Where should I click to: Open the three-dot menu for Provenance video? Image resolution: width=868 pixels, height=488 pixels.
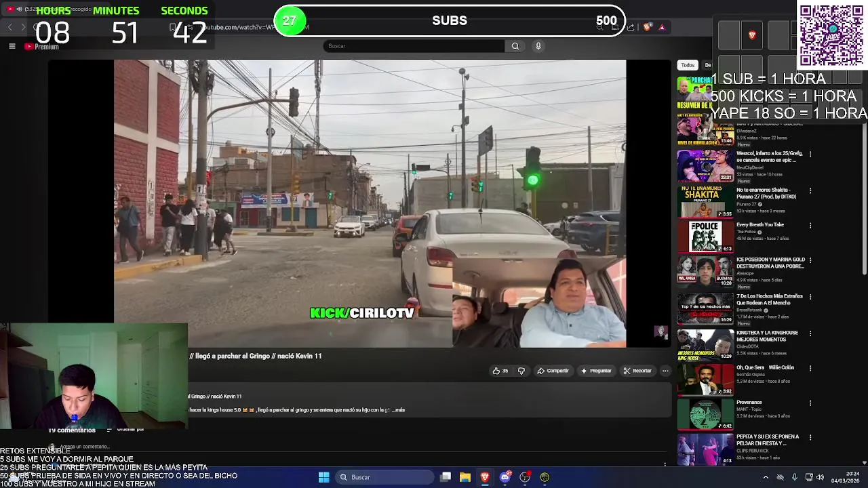(810, 403)
